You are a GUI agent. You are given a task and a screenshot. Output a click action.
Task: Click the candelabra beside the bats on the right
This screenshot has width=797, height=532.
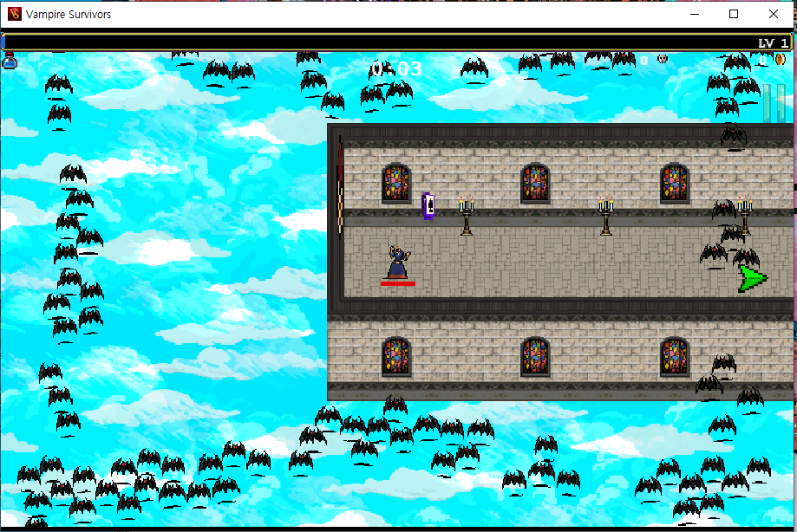coord(745,217)
